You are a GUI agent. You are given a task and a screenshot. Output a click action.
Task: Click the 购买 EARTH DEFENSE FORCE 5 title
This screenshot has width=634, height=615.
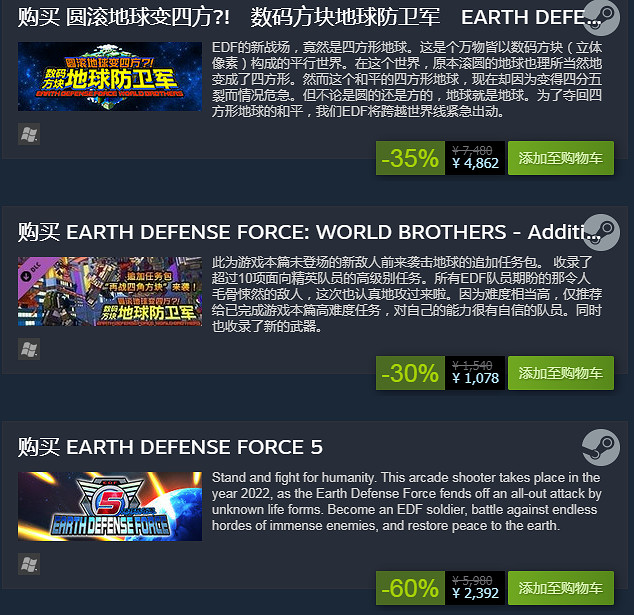pos(170,447)
